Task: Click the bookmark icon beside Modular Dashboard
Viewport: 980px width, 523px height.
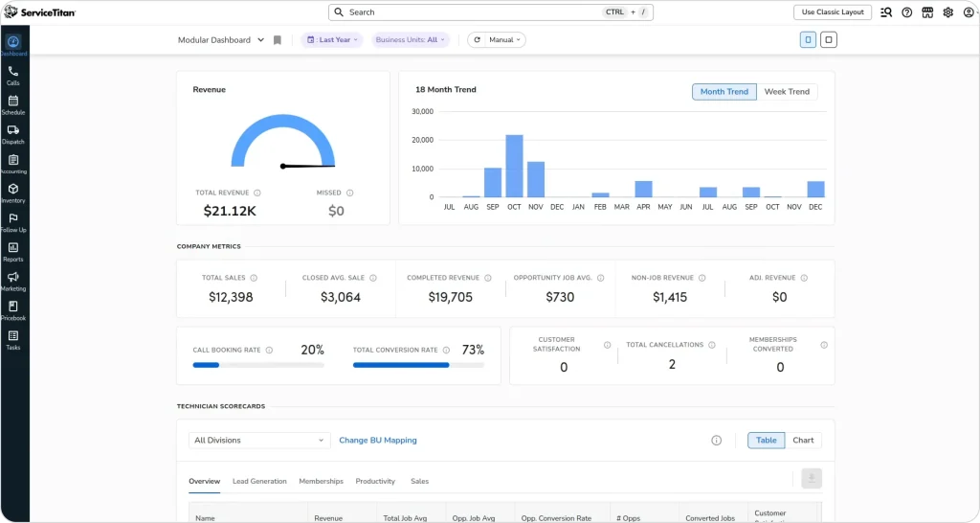Action: click(278, 40)
